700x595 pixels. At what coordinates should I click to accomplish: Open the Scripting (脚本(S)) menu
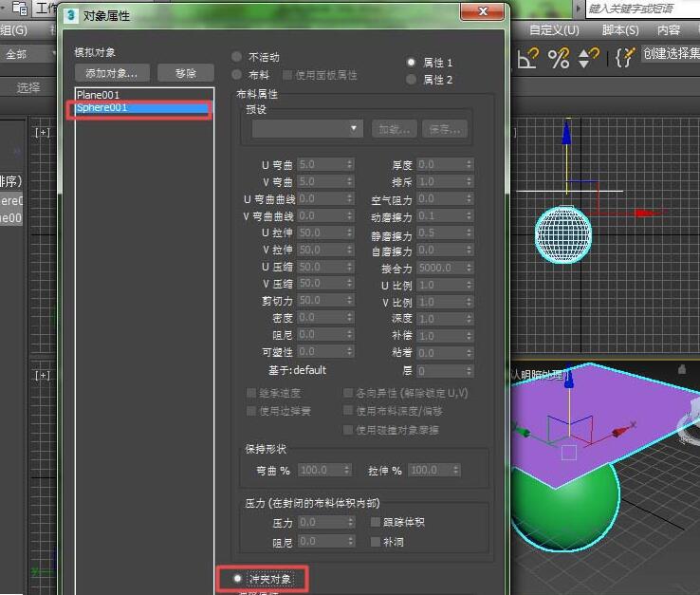620,30
